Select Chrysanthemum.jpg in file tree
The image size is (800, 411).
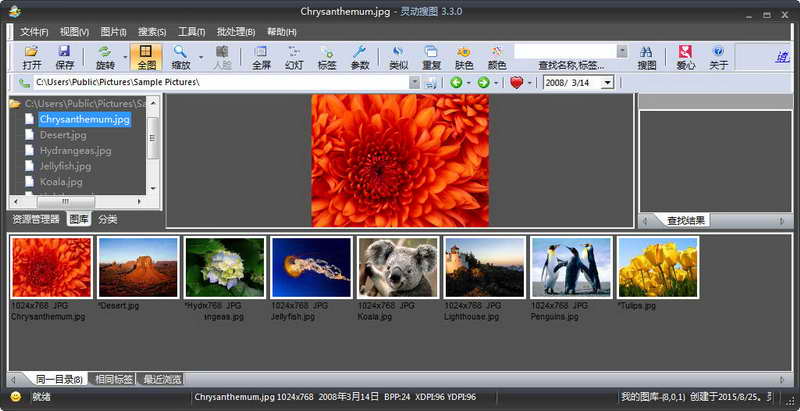coord(85,119)
